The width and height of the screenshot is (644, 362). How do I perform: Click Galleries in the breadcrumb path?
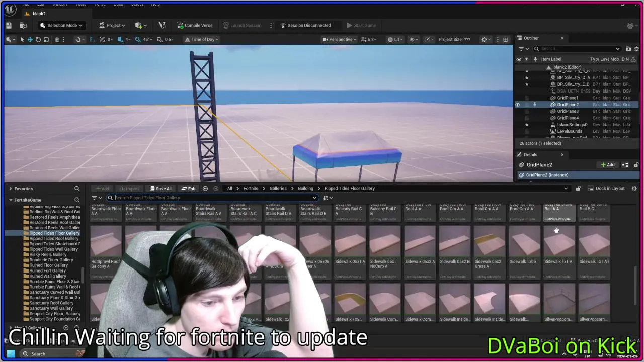(x=278, y=189)
